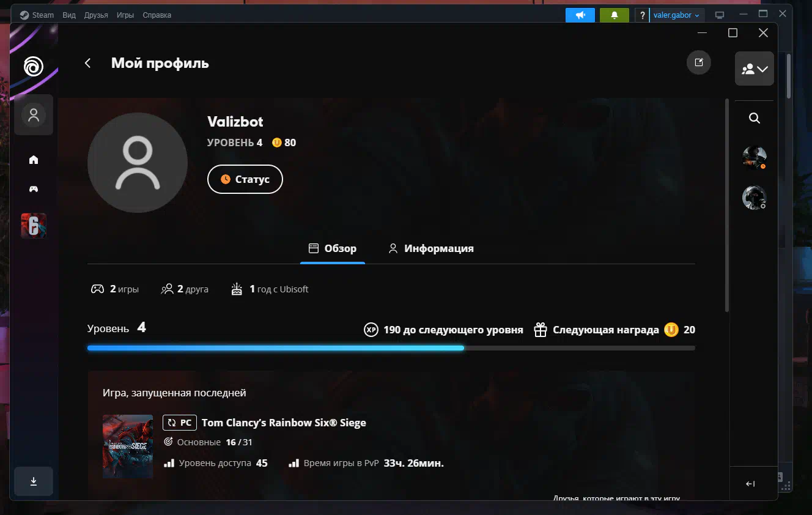This screenshot has width=812, height=515.
Task: Click Steam Big Picture monitor icon
Action: tap(720, 15)
